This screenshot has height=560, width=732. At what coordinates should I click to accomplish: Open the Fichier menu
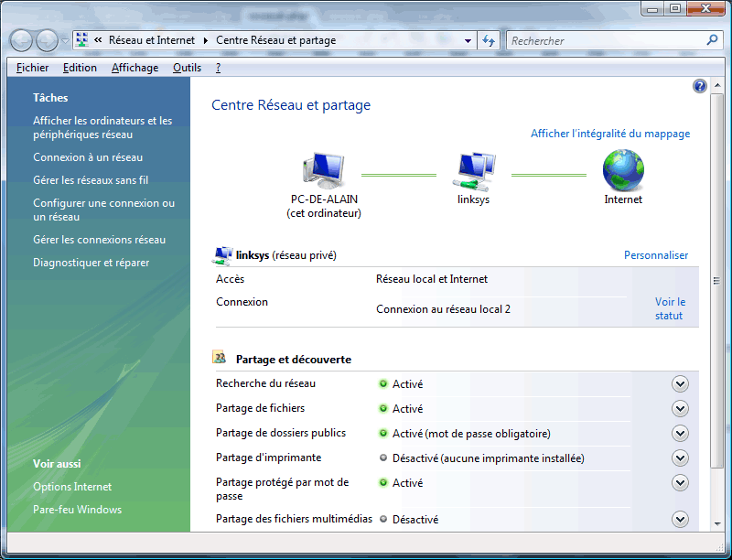33,68
